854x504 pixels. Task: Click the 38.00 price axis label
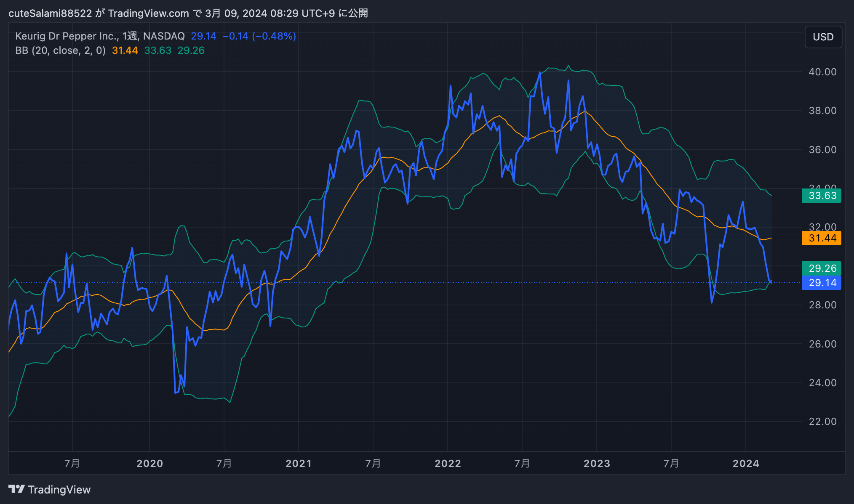pos(823,111)
